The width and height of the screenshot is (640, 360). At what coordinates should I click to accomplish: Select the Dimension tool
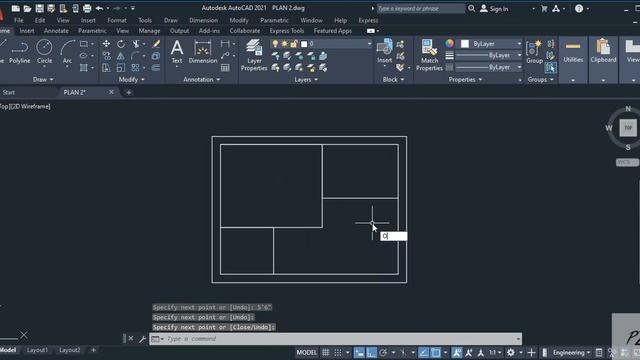pos(203,51)
